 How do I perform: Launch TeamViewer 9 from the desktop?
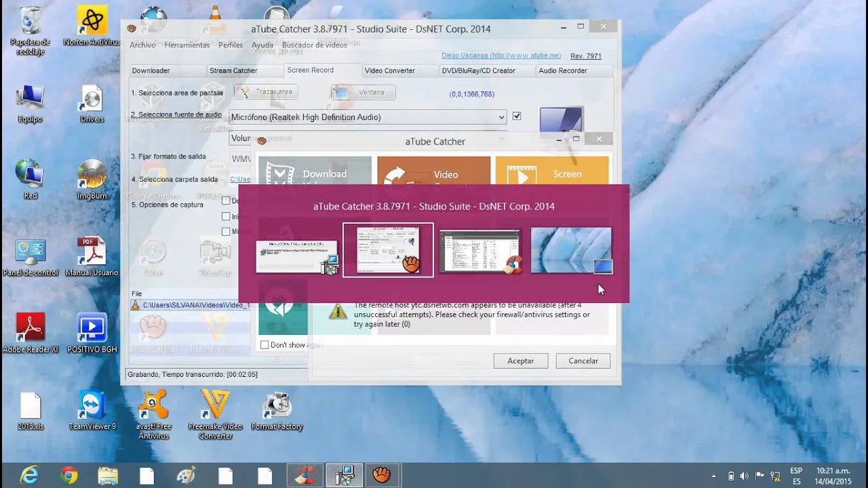pos(92,411)
